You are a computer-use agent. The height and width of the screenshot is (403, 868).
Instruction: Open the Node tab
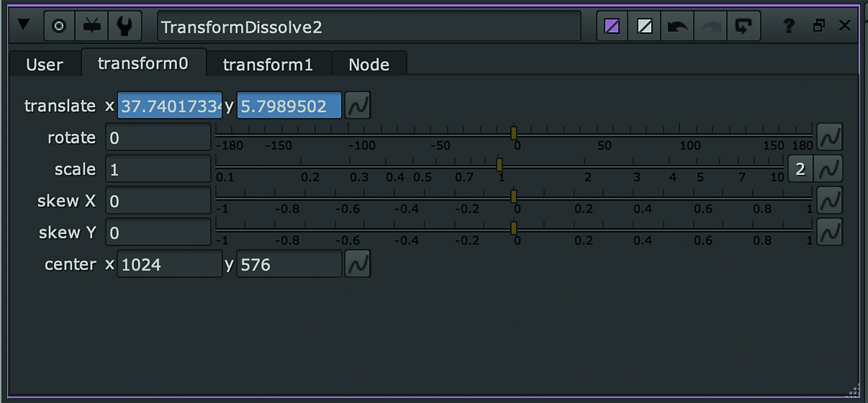pos(368,64)
